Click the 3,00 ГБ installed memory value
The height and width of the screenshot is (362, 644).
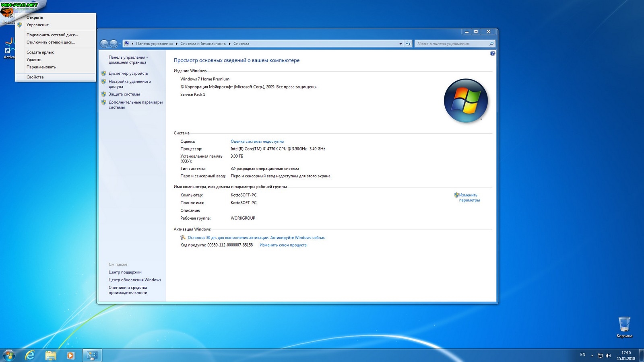237,156
